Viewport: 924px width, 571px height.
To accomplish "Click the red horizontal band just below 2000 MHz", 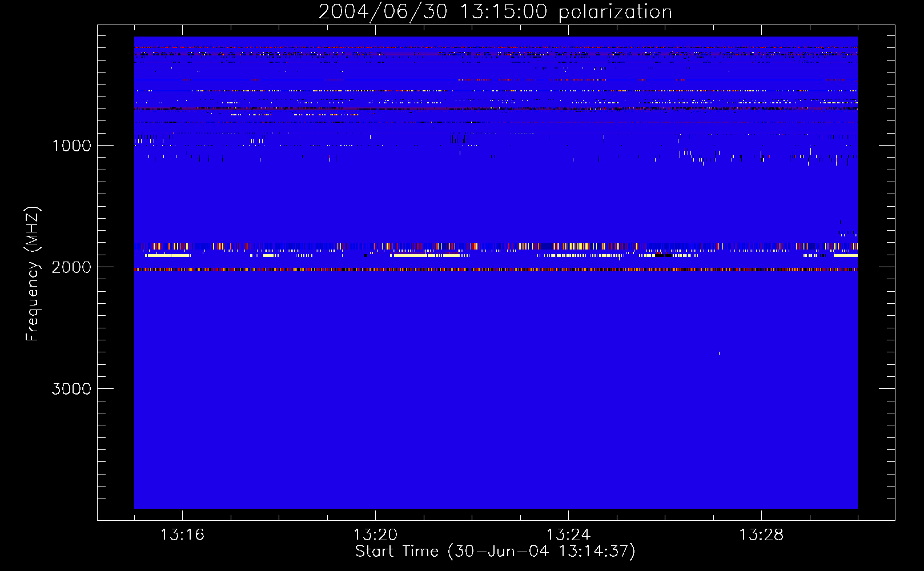I will (496, 270).
